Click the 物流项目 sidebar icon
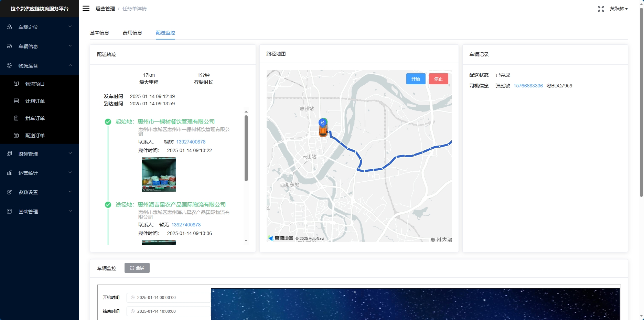The height and width of the screenshot is (320, 644). 16,84
